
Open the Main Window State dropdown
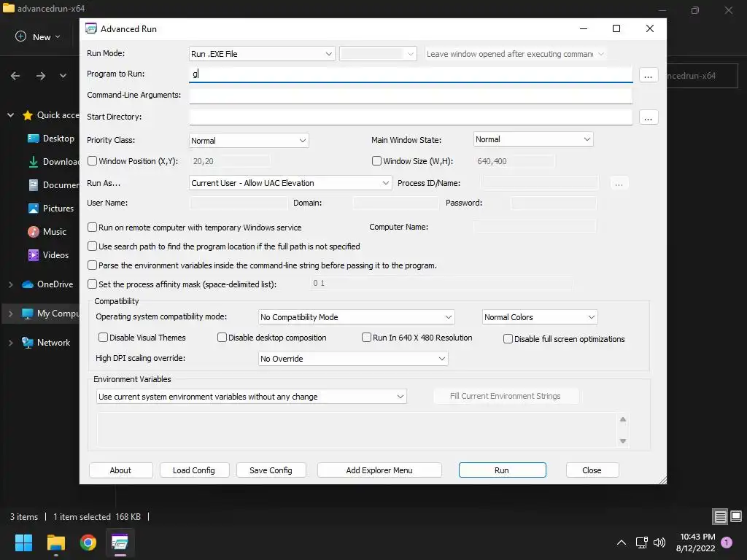pyautogui.click(x=533, y=139)
